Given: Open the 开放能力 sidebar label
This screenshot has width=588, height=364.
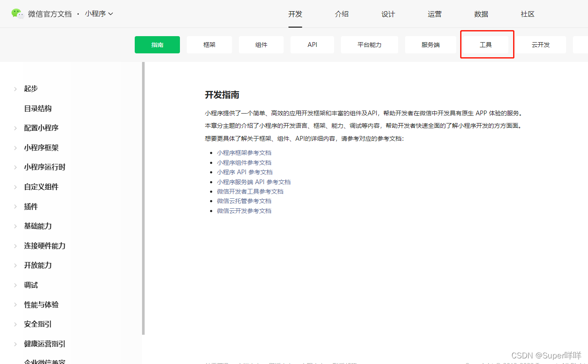Looking at the screenshot, I should coord(38,265).
